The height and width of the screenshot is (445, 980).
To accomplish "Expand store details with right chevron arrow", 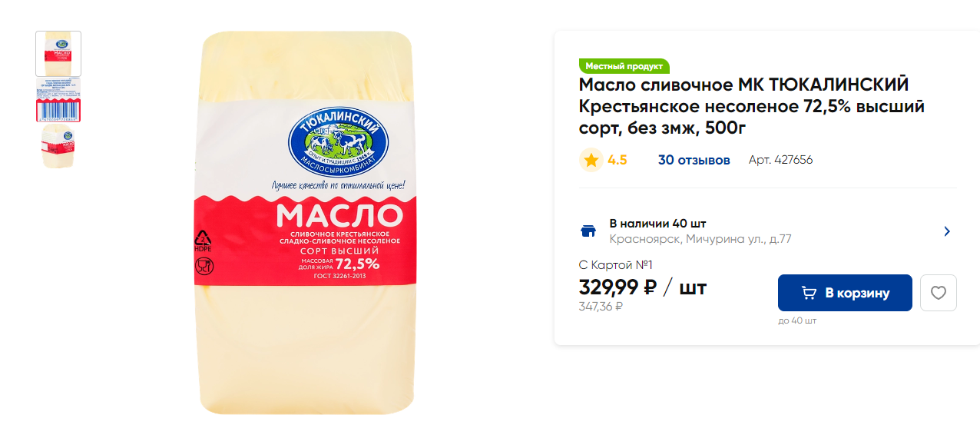I will click(947, 231).
